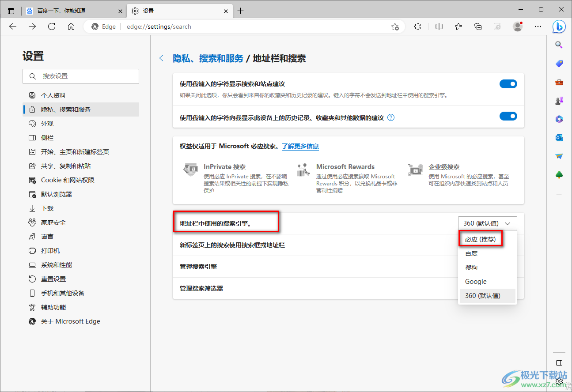This screenshot has width=572, height=392.
Task: Click the 了解更多信息 link
Action: pos(300,146)
